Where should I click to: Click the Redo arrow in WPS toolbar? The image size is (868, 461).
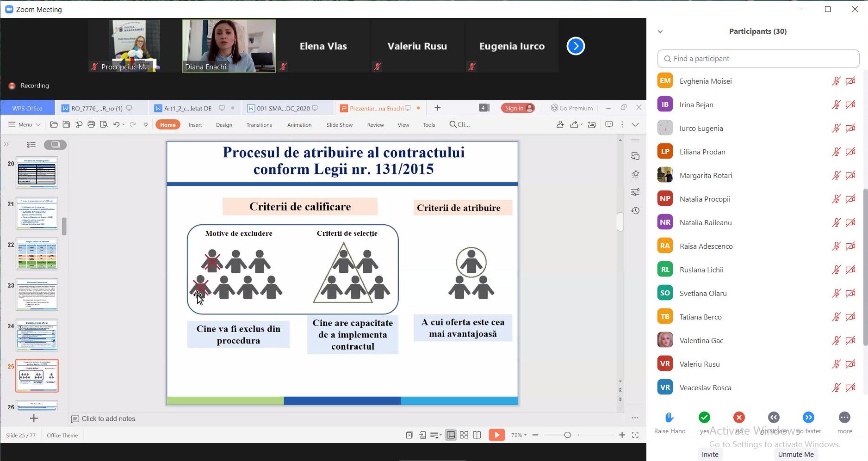point(133,124)
